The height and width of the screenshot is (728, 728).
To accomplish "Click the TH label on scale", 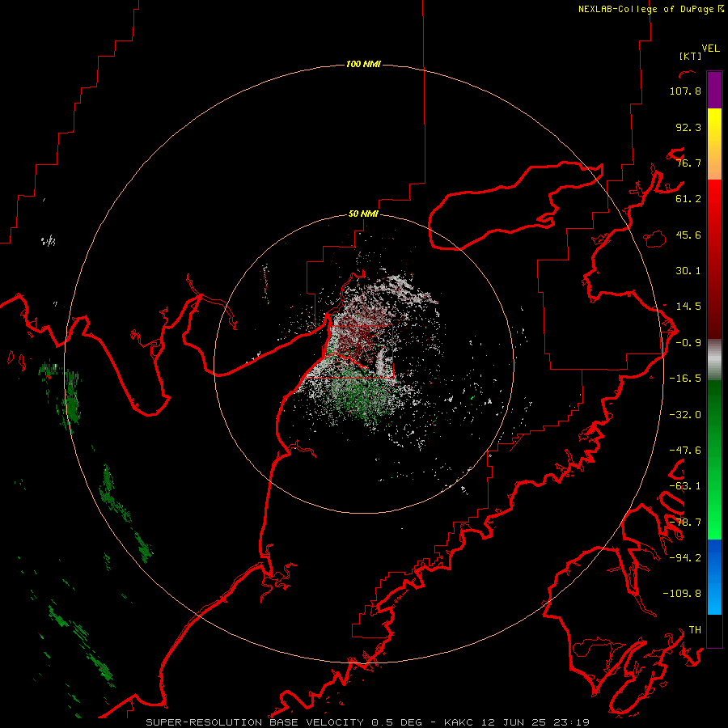I will tap(695, 629).
